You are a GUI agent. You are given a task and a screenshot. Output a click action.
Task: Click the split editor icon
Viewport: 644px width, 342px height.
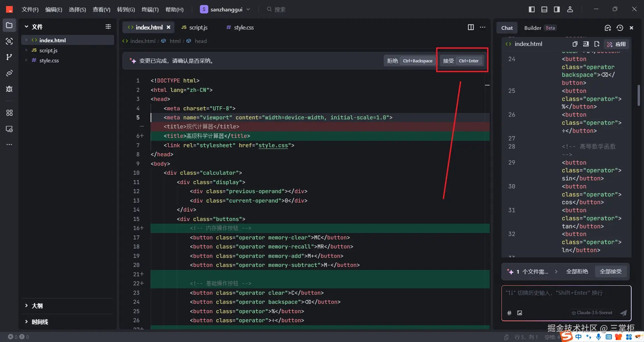click(x=471, y=27)
